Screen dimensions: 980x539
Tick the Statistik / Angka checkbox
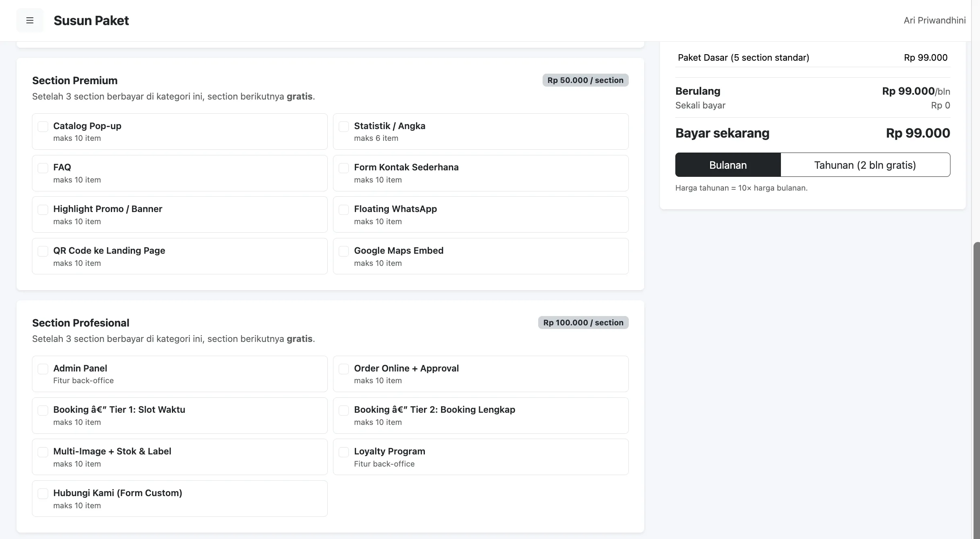click(344, 127)
